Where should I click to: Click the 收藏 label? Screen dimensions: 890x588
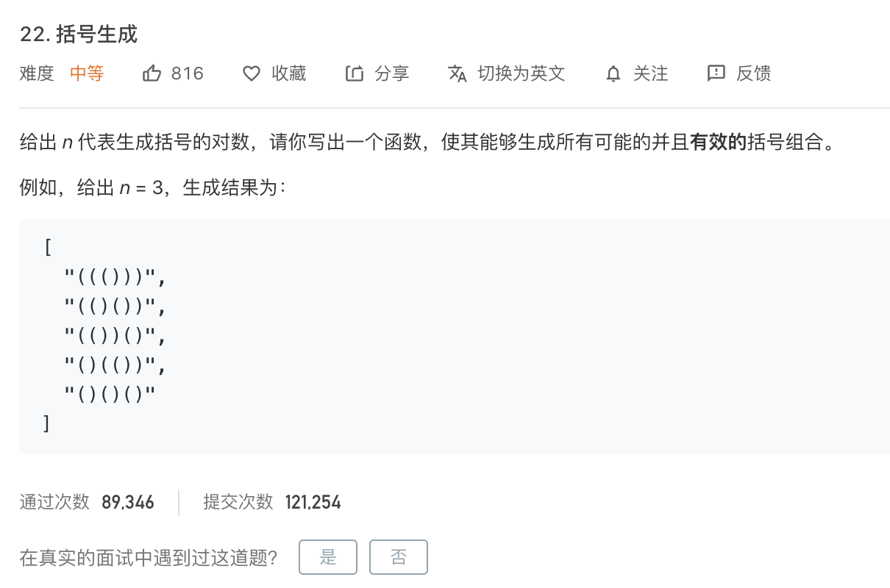coord(289,73)
